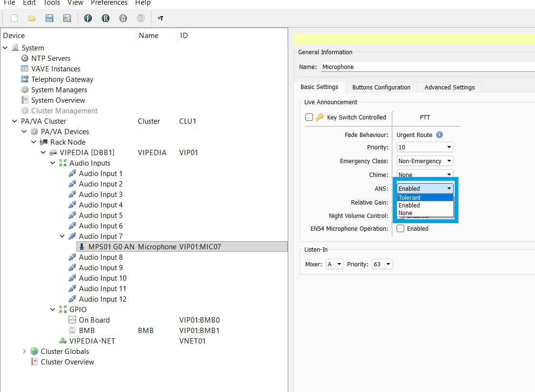Click the Audio Inputs green arrows icon
The image size is (535, 392).
click(63, 163)
